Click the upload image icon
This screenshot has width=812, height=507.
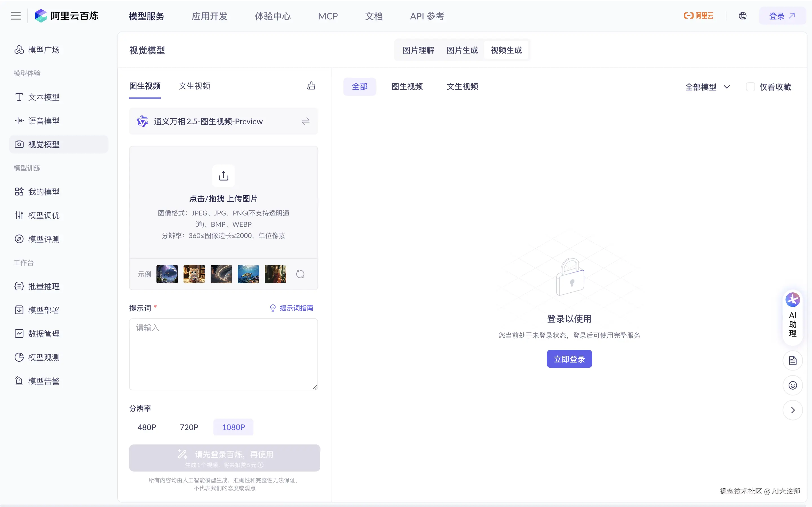tap(224, 176)
